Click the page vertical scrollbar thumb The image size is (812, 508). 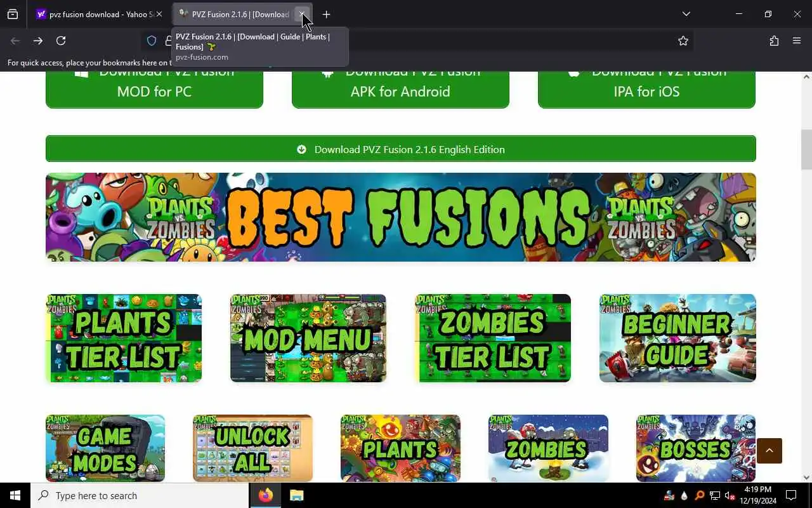pos(806,150)
